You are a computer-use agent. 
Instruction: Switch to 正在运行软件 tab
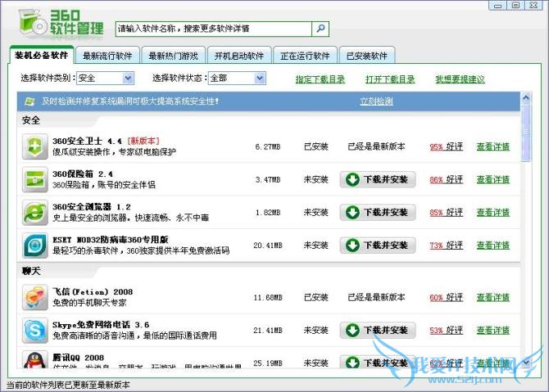point(305,56)
